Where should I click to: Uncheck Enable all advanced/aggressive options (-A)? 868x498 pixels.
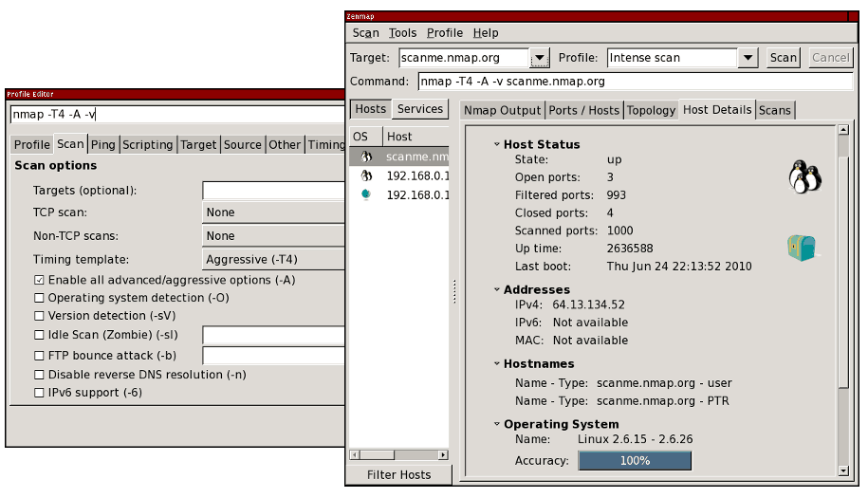(39, 280)
